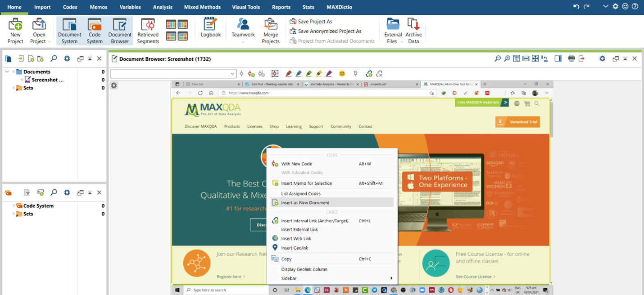Toggle the Document Browser window button
Screen dimensions: 644x295
[120, 31]
